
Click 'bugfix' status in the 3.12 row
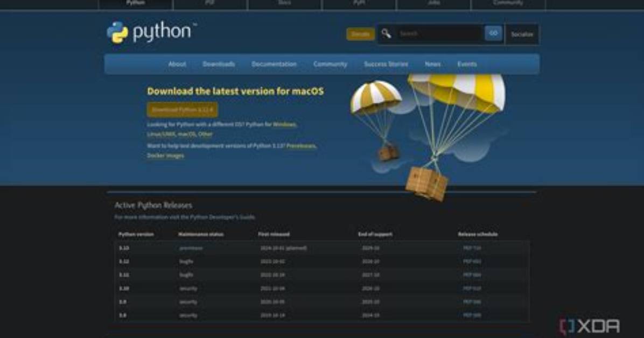[186, 261]
